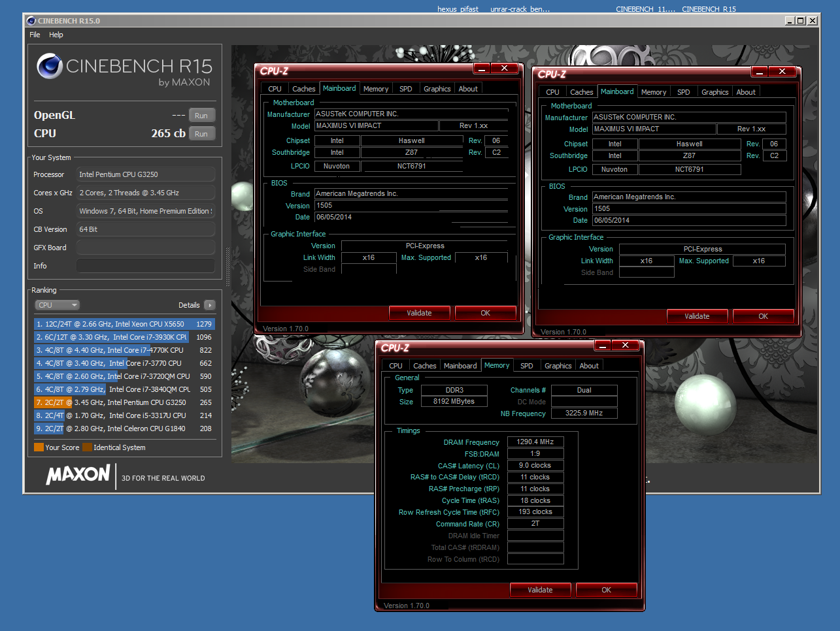Open Graphics tab in bottom CPU-Z window

558,366
